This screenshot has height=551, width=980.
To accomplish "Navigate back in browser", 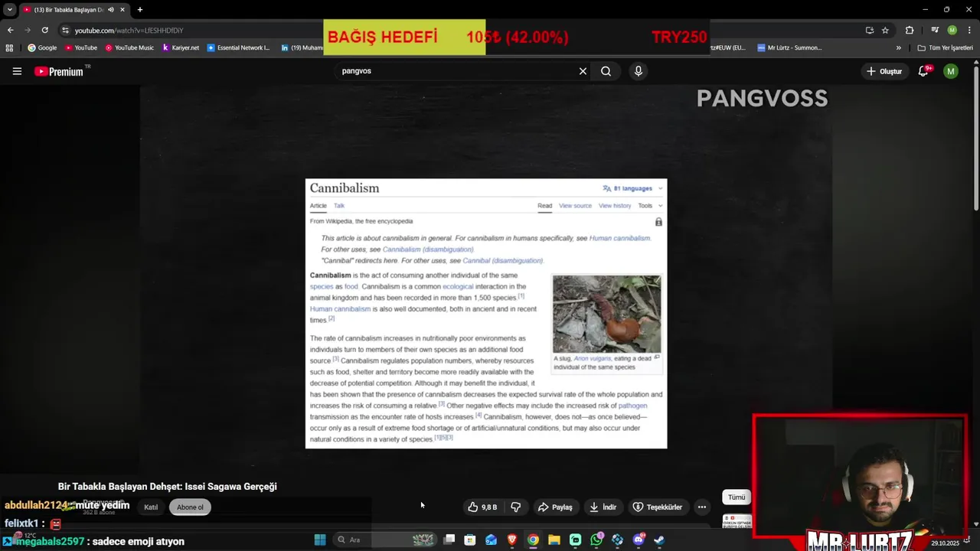I will click(10, 30).
